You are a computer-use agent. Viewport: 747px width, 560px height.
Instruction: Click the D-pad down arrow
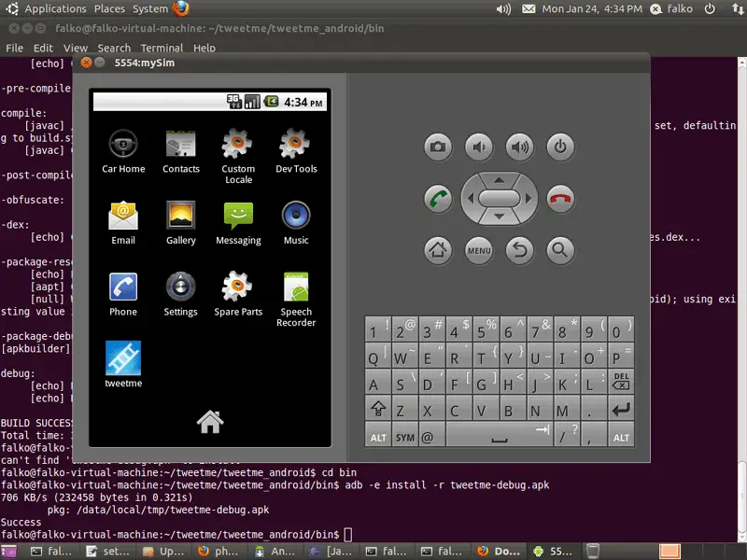499,217
